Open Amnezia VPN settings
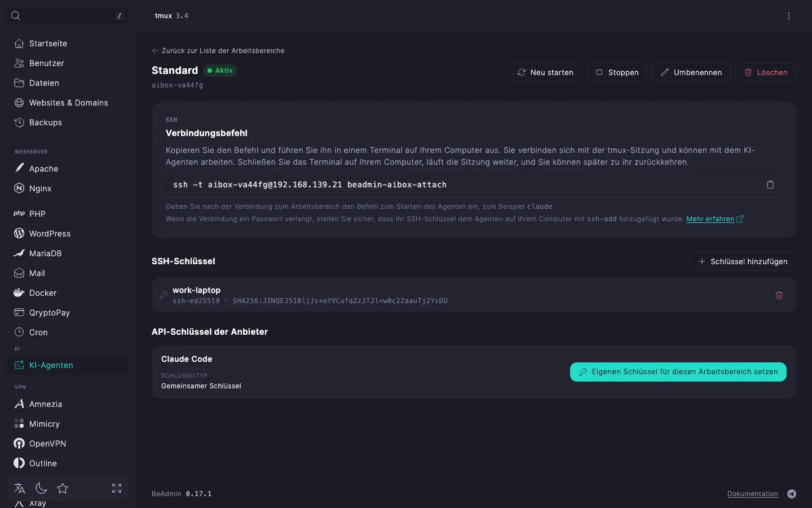The height and width of the screenshot is (508, 812). click(68, 404)
